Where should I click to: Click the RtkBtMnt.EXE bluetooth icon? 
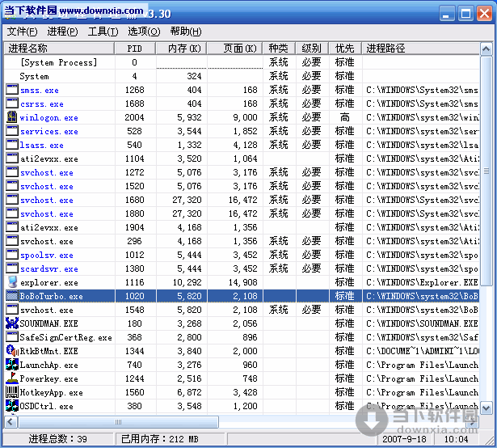point(12,351)
